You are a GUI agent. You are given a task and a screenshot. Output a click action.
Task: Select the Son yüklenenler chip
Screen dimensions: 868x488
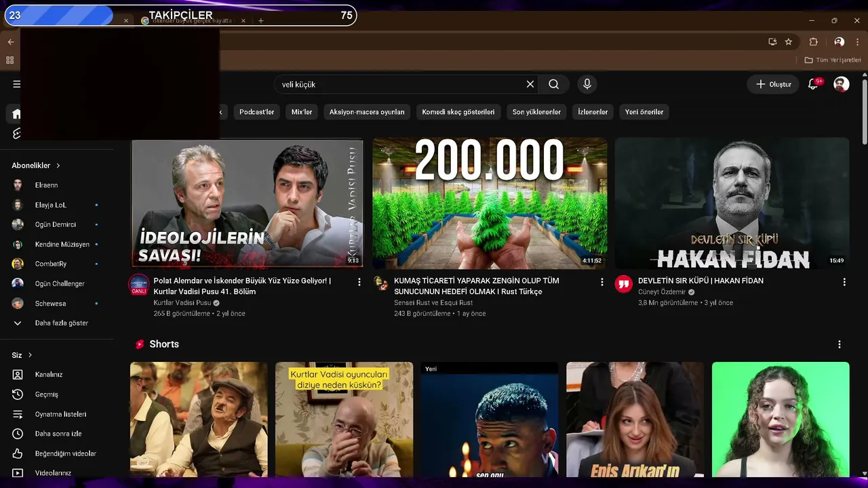[x=536, y=112]
